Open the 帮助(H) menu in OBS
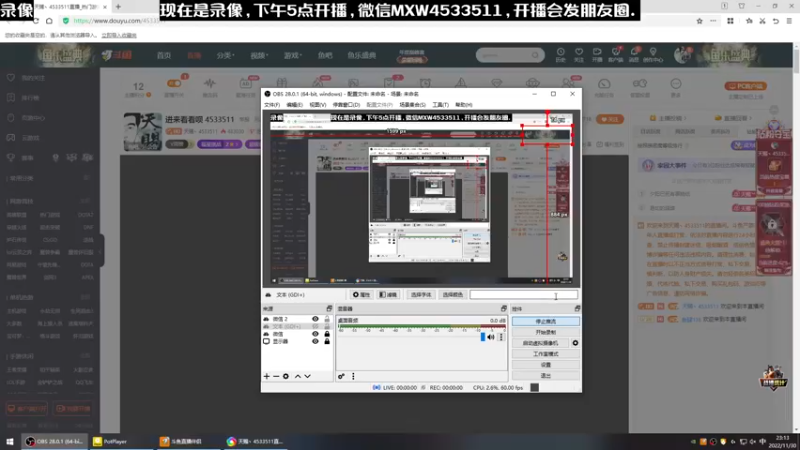The width and height of the screenshot is (800, 450). [463, 105]
